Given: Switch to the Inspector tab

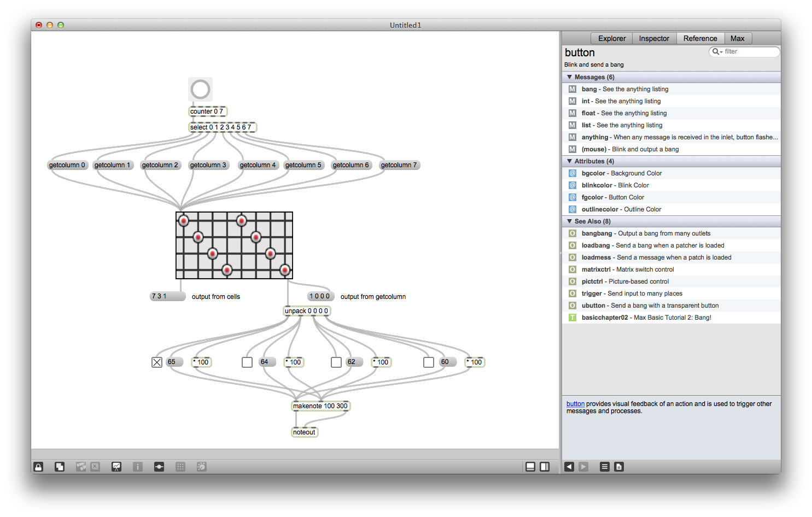Looking at the screenshot, I should [x=654, y=38].
